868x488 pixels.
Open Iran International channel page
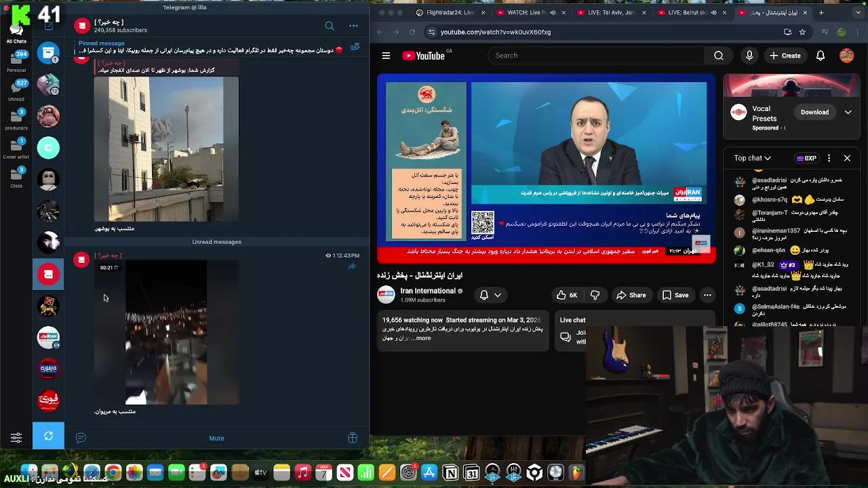click(428, 291)
